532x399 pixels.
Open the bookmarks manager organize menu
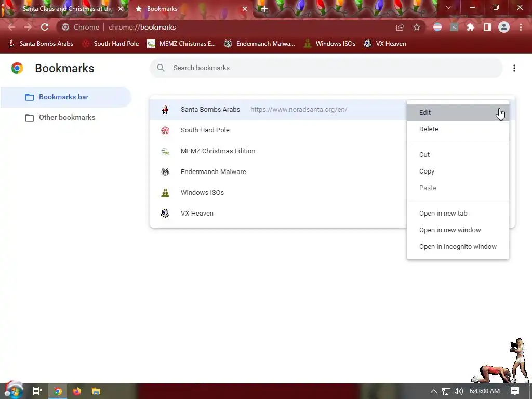pos(514,68)
